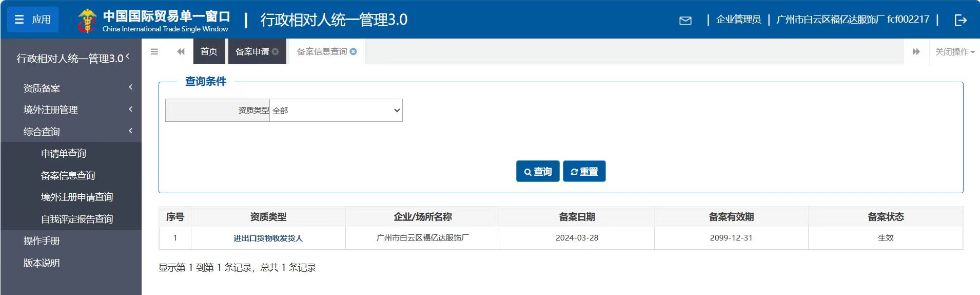The height and width of the screenshot is (295, 980).
Task: Close the 备案申请 tab
Action: click(276, 51)
